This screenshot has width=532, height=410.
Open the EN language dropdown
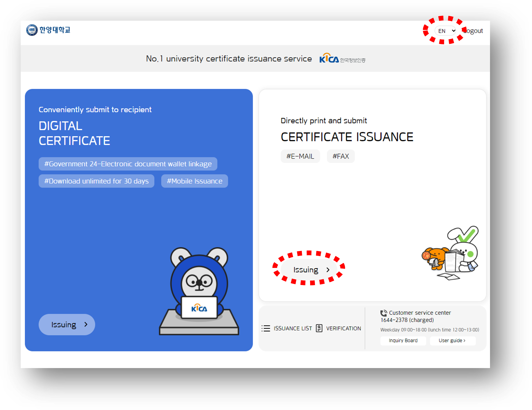point(446,31)
